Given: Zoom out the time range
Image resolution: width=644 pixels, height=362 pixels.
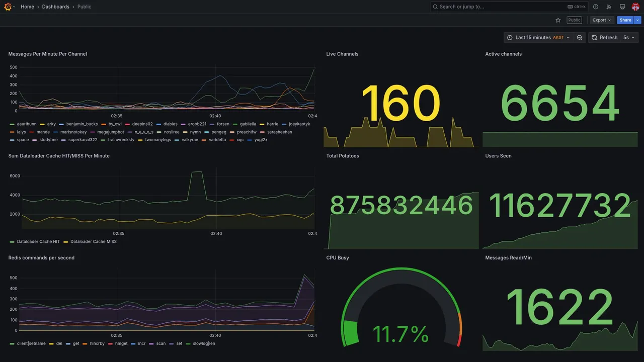Looking at the screenshot, I should click(580, 38).
